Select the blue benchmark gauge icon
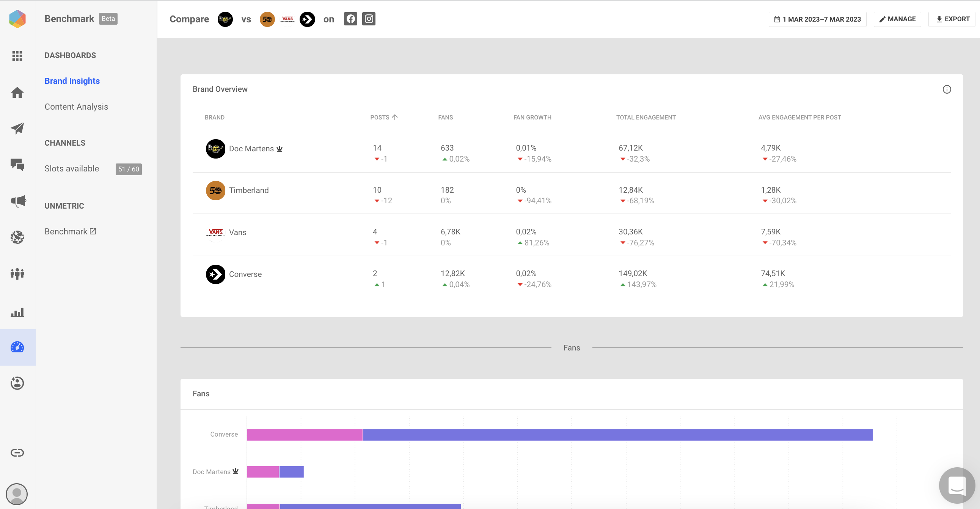980x509 pixels. (17, 347)
